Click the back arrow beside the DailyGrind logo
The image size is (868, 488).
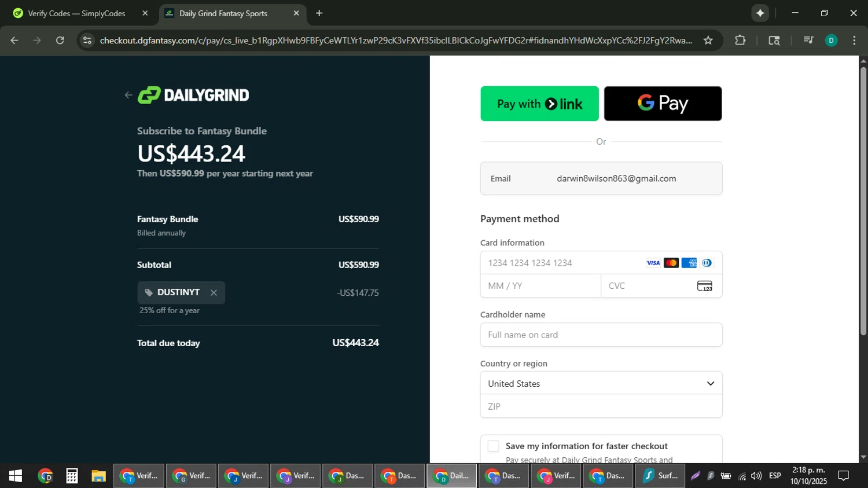[128, 96]
